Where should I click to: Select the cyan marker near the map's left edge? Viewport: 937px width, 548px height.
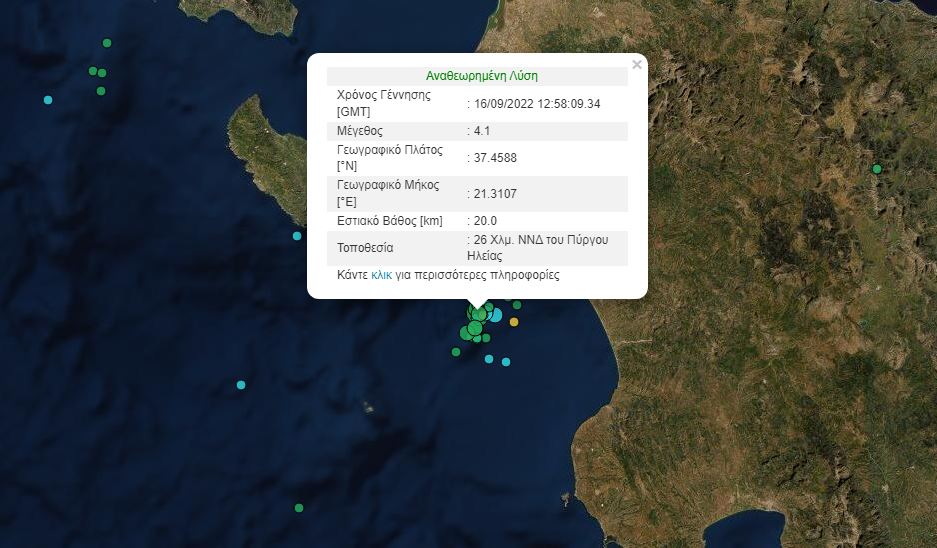pos(48,100)
